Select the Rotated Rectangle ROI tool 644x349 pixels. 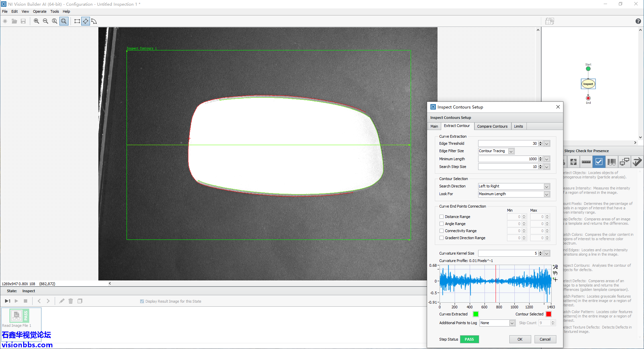click(x=86, y=21)
